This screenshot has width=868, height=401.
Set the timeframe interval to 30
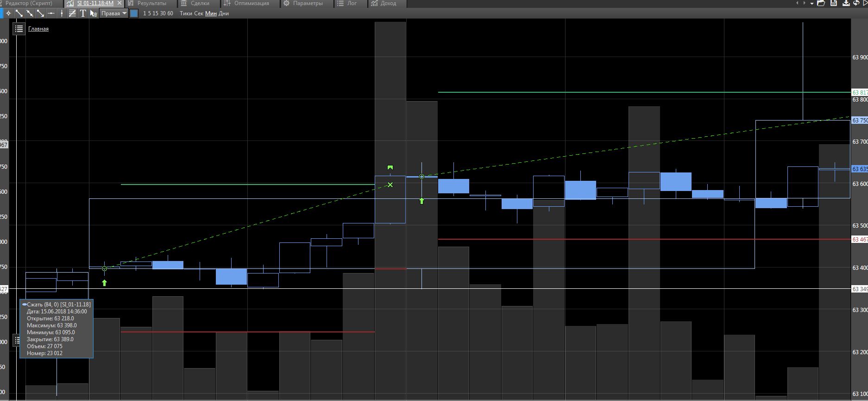[163, 13]
